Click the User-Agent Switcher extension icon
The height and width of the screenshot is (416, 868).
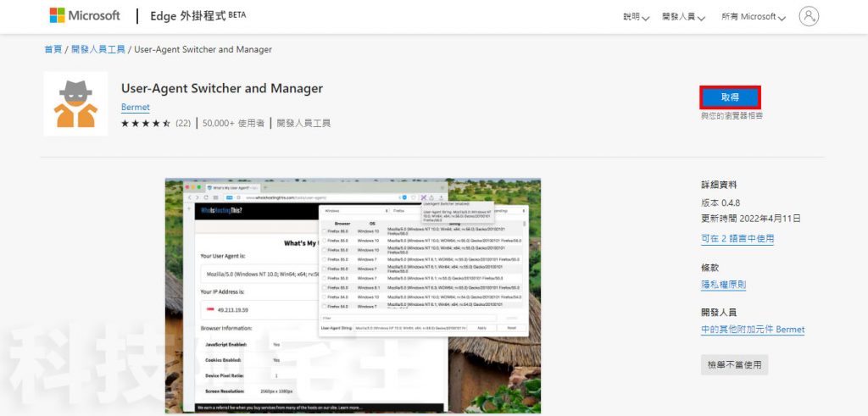coord(75,104)
